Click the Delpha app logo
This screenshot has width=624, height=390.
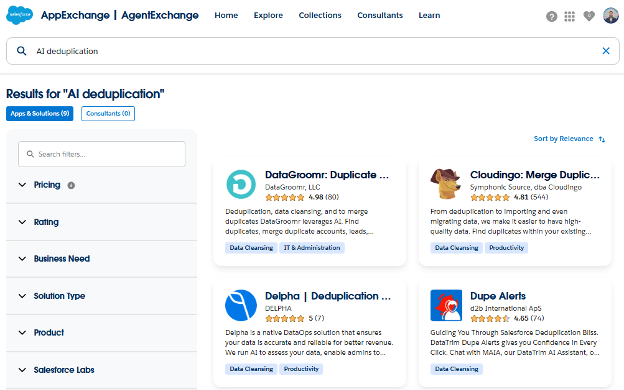click(x=241, y=305)
